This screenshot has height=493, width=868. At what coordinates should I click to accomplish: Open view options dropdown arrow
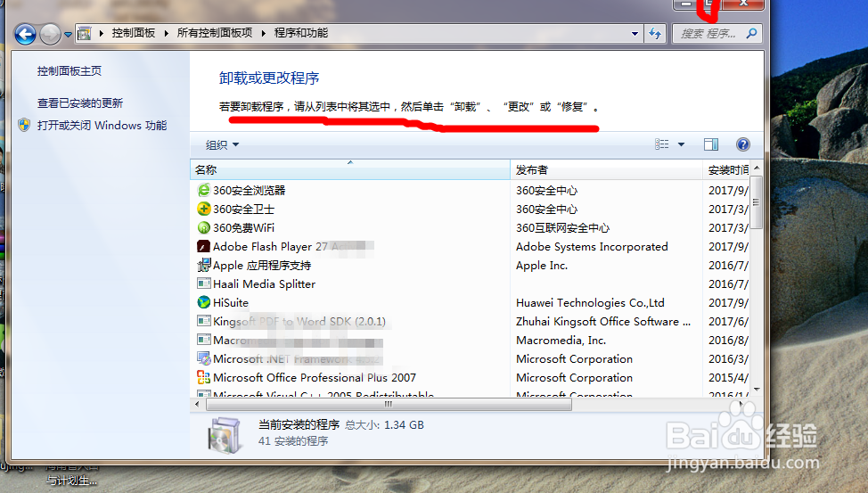click(682, 144)
